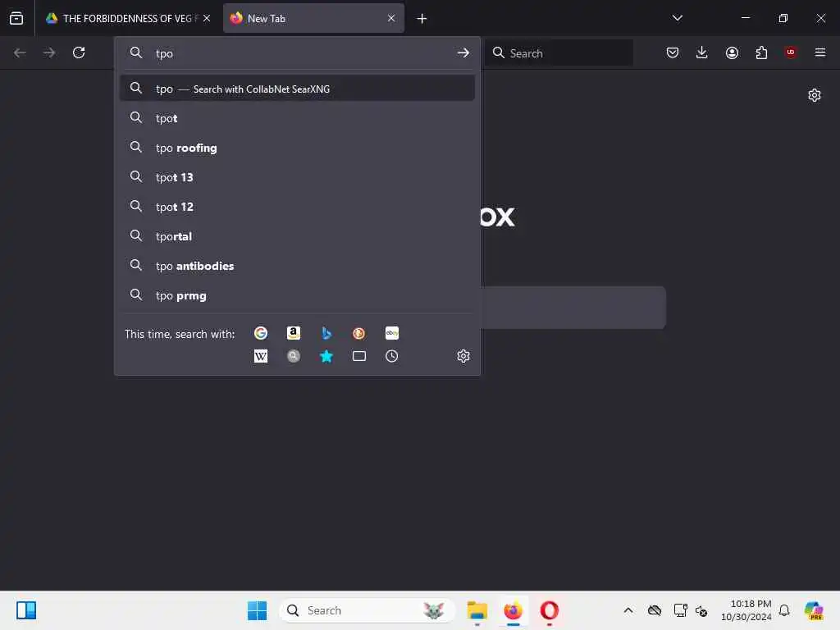Go forward to the next page
This screenshot has height=630, width=840.
[x=49, y=52]
